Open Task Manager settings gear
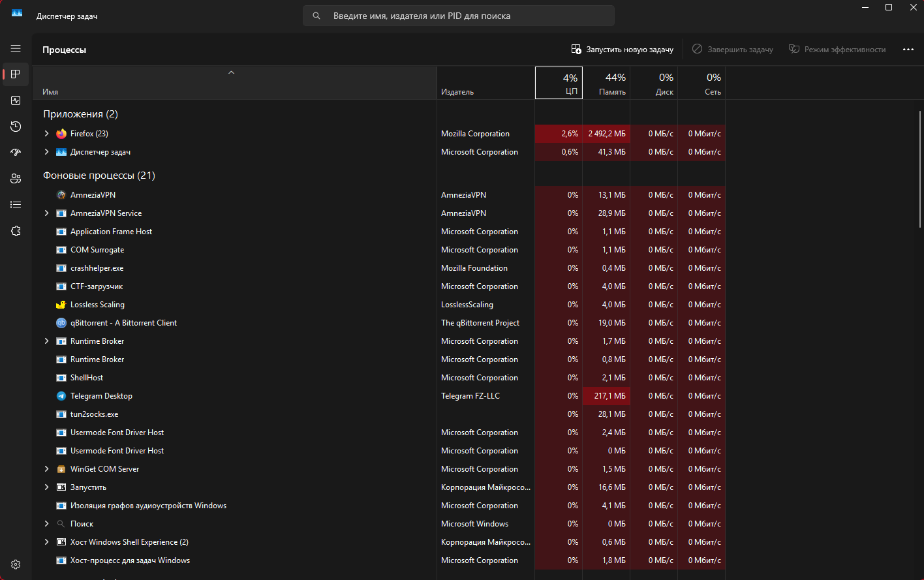Viewport: 924px width, 580px height. click(16, 564)
